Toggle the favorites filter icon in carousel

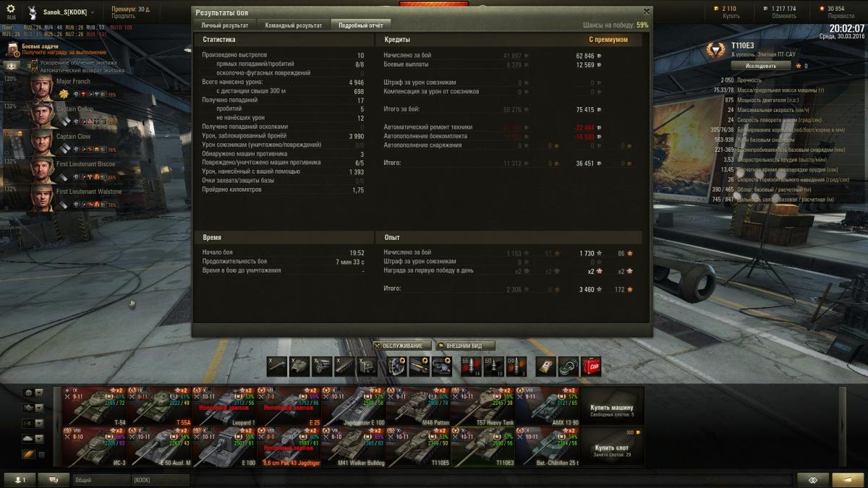coord(29,454)
